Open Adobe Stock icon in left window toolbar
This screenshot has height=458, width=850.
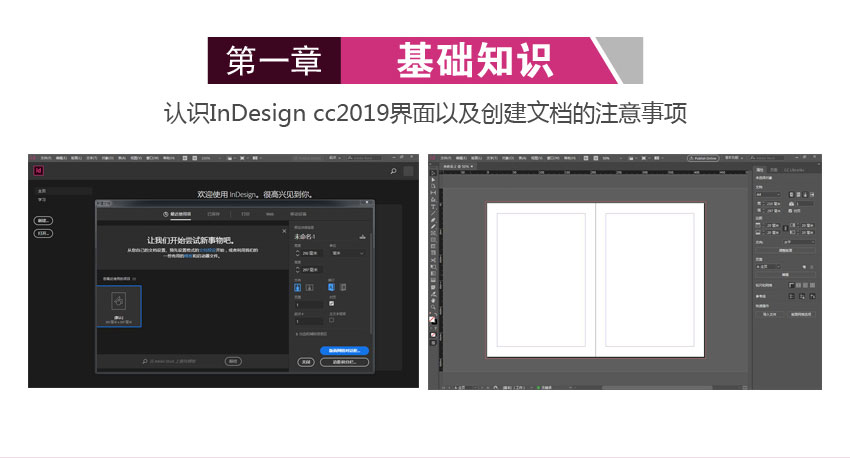click(x=195, y=158)
